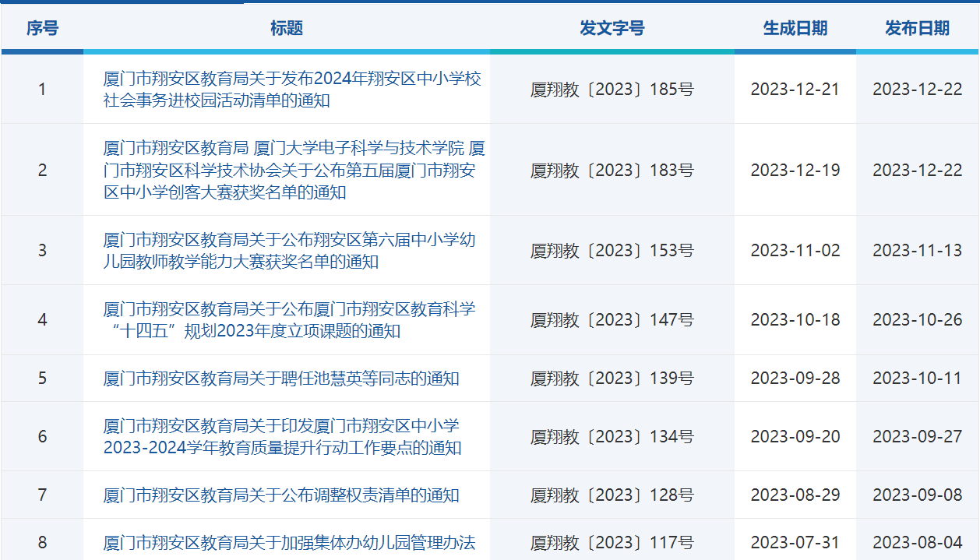980x560 pixels.
Task: Open notice about 公布调整权责清单
Action: click(x=281, y=495)
